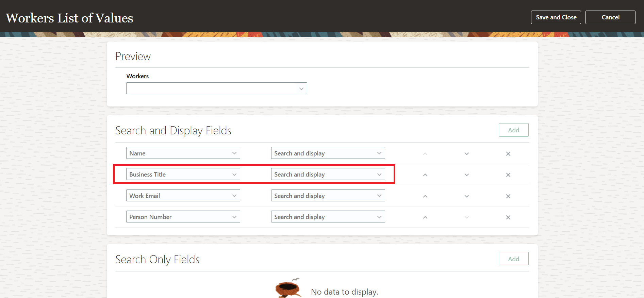
Task: Open Search and display dropdown for Name
Action: point(328,153)
